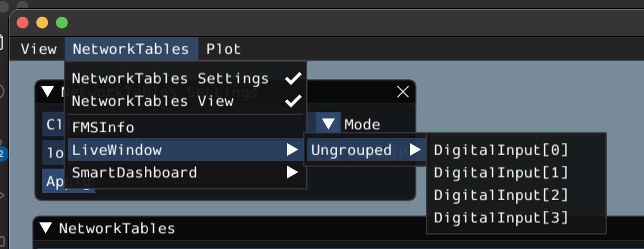Viewport: 644px width, 249px height.
Task: Toggle the NetworkTables View checkmark item
Action: tap(186, 101)
